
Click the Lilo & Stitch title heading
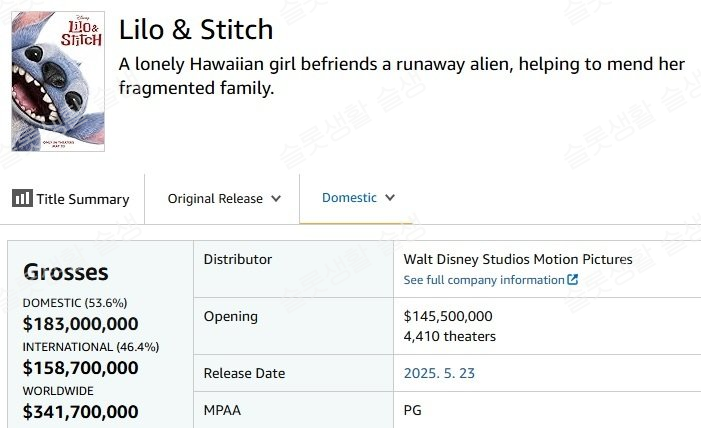[196, 30]
